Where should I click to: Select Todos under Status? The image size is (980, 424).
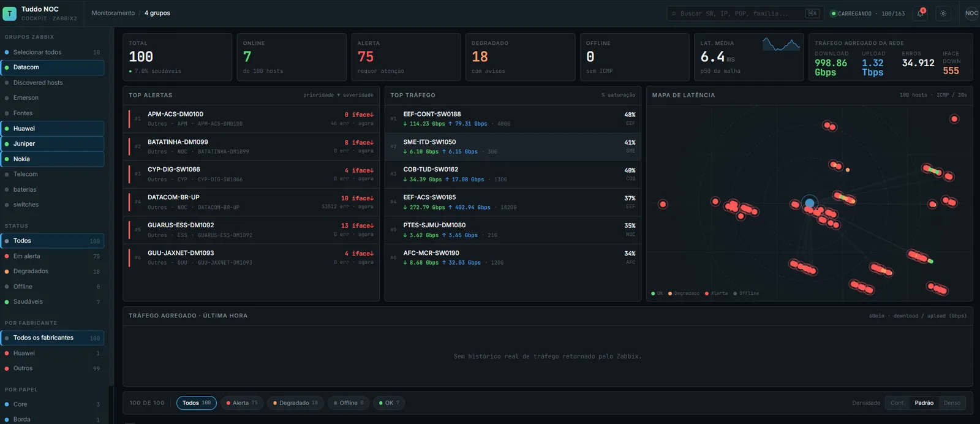[53, 241]
